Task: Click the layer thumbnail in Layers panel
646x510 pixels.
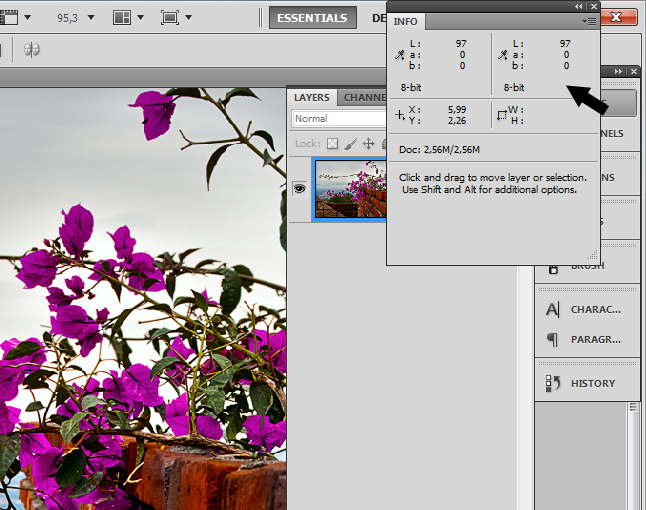Action: pyautogui.click(x=351, y=189)
